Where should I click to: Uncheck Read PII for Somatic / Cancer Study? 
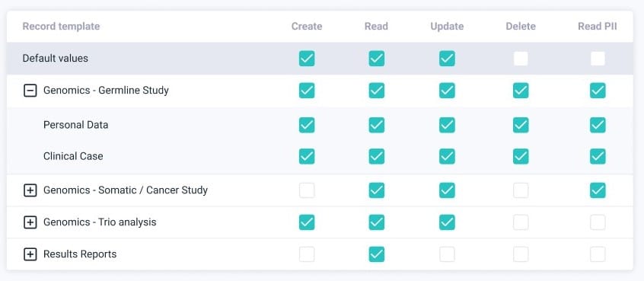point(598,190)
